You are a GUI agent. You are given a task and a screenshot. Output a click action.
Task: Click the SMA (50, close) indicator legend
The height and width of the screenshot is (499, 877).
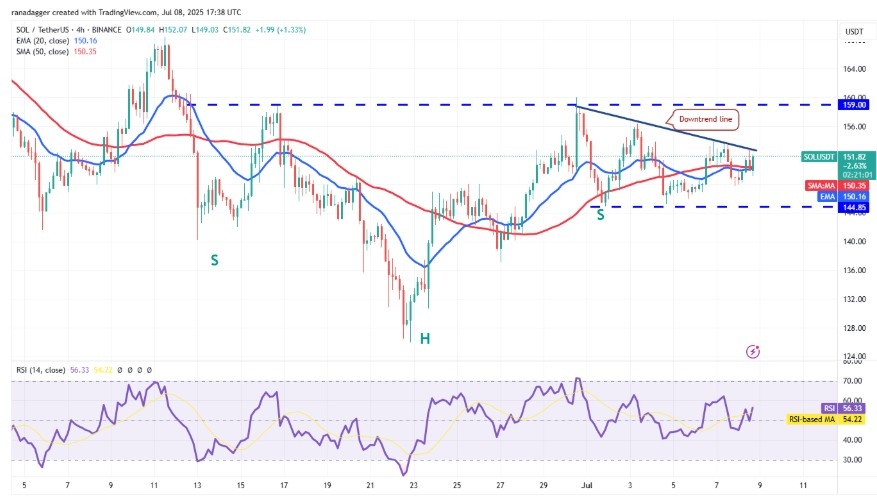coord(56,51)
